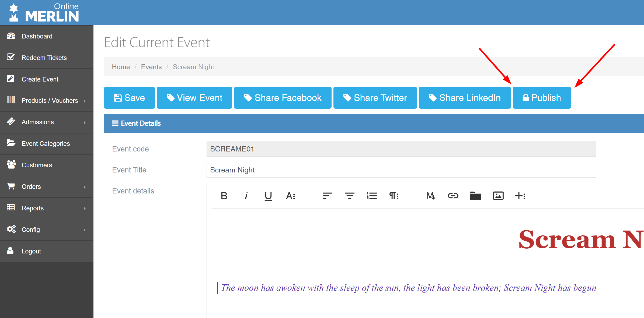Viewport: 644px width, 318px height.
Task: Insert a link using chain icon
Action: pos(453,196)
